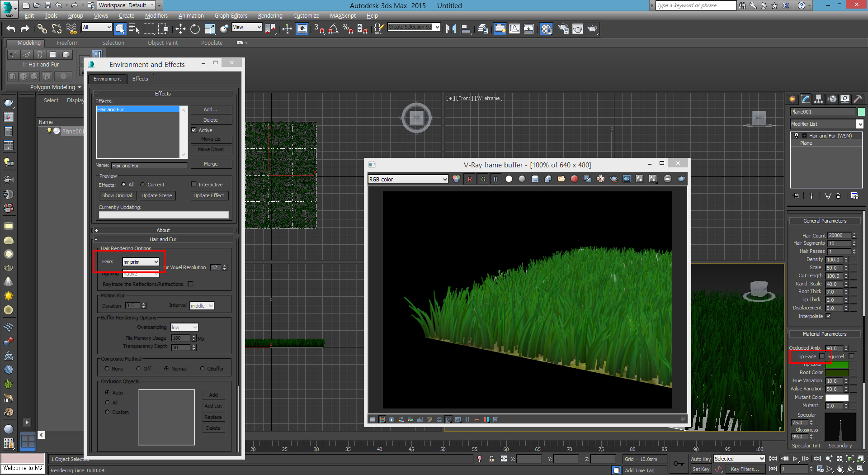Clear image with red X in frame buffer
This screenshot has height=475, width=868.
click(x=574, y=179)
